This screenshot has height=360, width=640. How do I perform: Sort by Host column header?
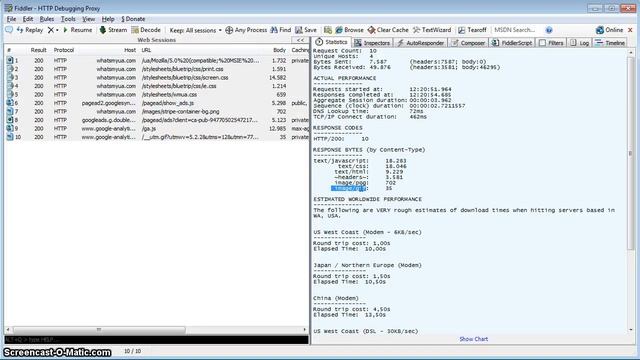point(130,50)
